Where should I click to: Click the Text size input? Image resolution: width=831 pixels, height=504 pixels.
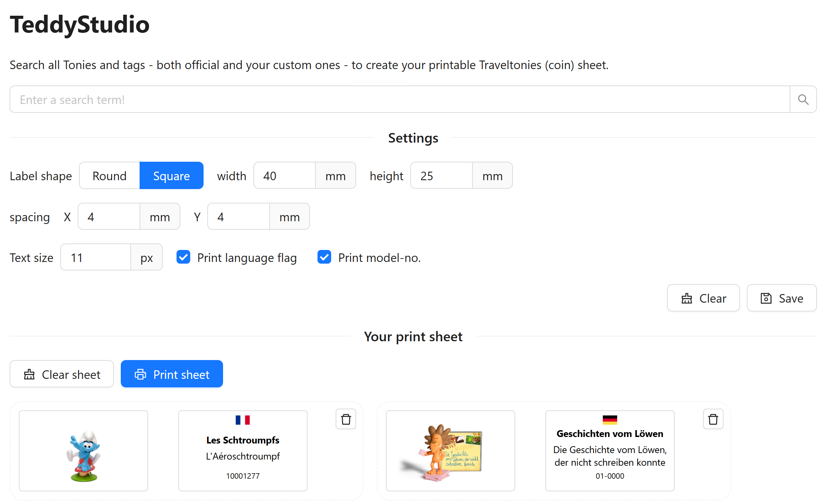pos(95,257)
